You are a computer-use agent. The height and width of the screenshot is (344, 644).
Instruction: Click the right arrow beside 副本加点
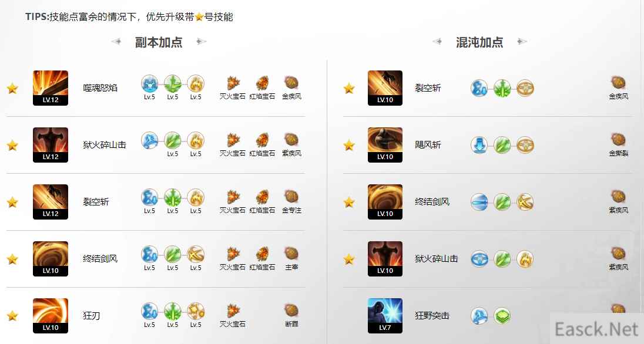tap(201, 42)
